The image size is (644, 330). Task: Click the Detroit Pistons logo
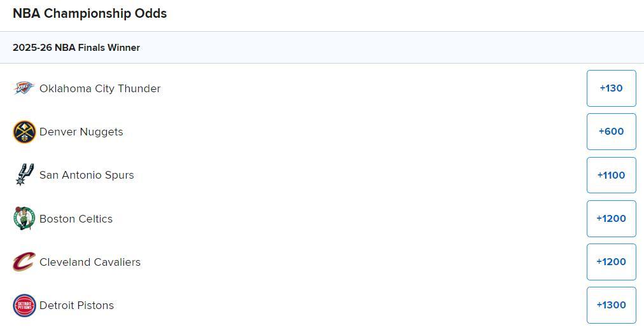(24, 305)
